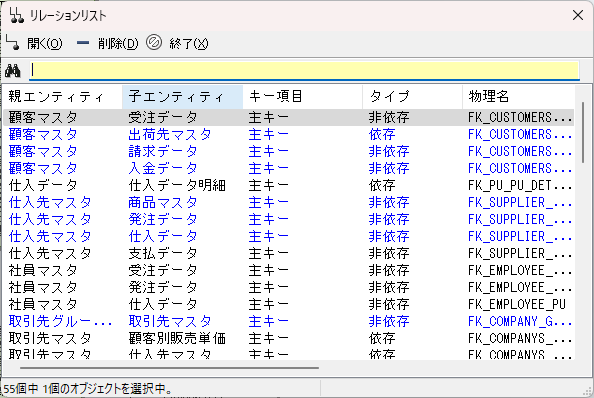Select the 請求データ child entity cell
The width and height of the screenshot is (594, 398).
click(163, 151)
